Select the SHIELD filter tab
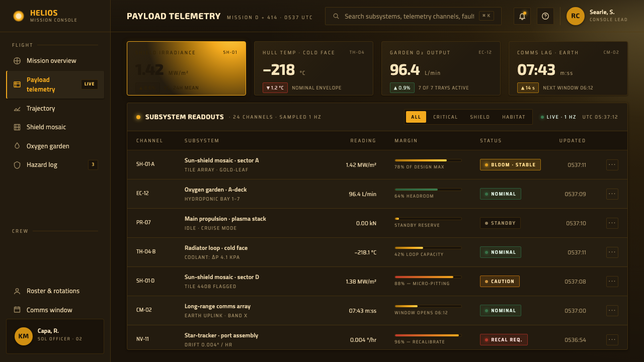644x362 pixels. (480, 117)
